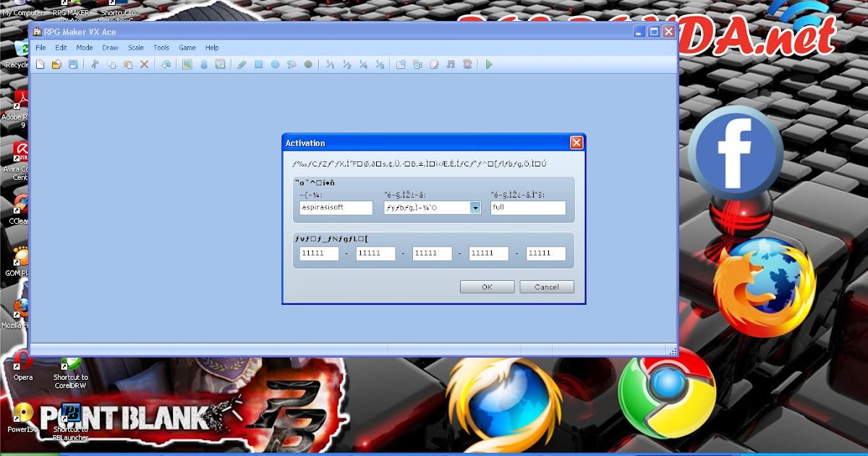Select the Map mode icon
868x456 pixels.
187,64
